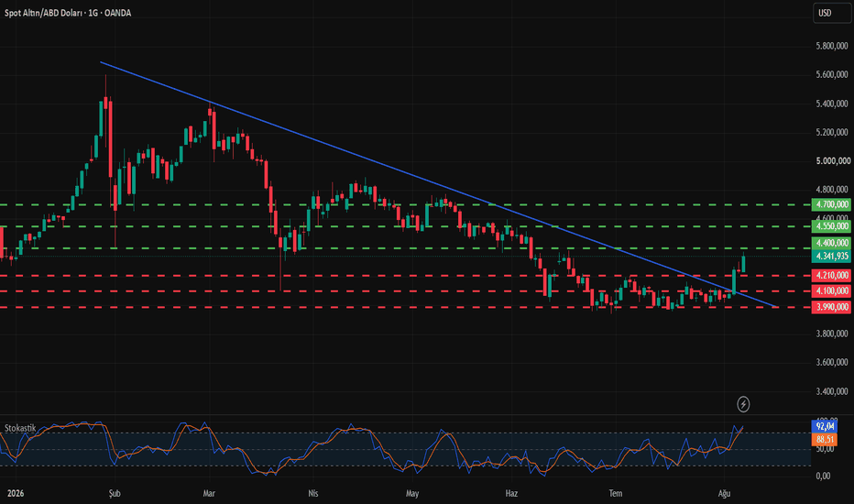Click the May month label on time axis
This screenshot has width=854, height=504.
[x=412, y=494]
